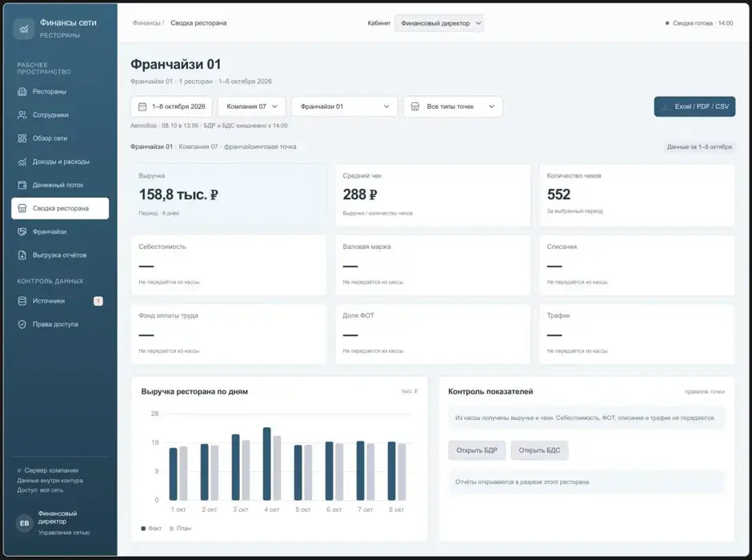Click the 4 окт fact bar in chart
The height and width of the screenshot is (560, 752).
tap(267, 464)
